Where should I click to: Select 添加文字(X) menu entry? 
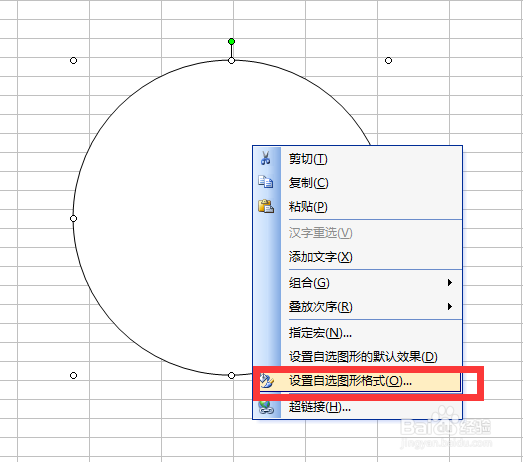point(358,257)
